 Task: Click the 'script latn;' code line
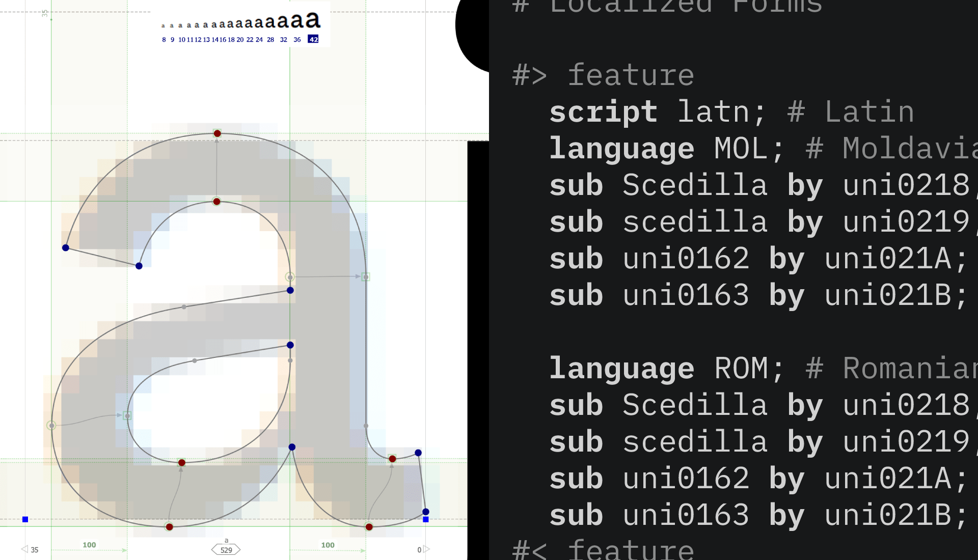[x=657, y=112]
